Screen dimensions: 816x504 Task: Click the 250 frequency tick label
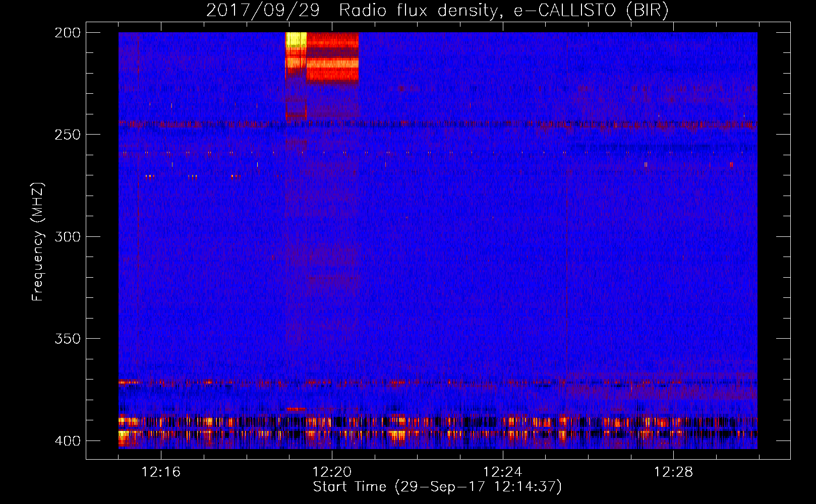(67, 135)
